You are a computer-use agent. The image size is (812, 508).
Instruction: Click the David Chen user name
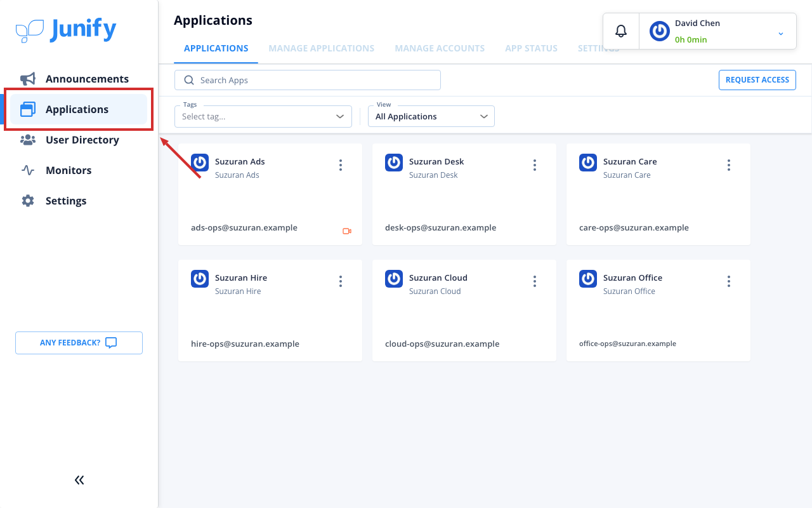pos(697,23)
